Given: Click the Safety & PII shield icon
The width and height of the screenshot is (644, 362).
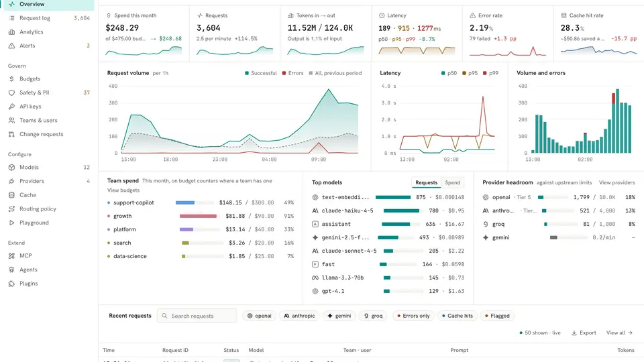Looking at the screenshot, I should [x=11, y=93].
